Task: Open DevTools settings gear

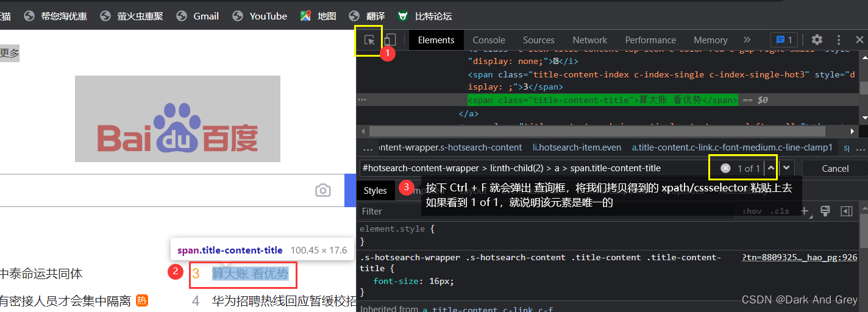Action: 817,40
